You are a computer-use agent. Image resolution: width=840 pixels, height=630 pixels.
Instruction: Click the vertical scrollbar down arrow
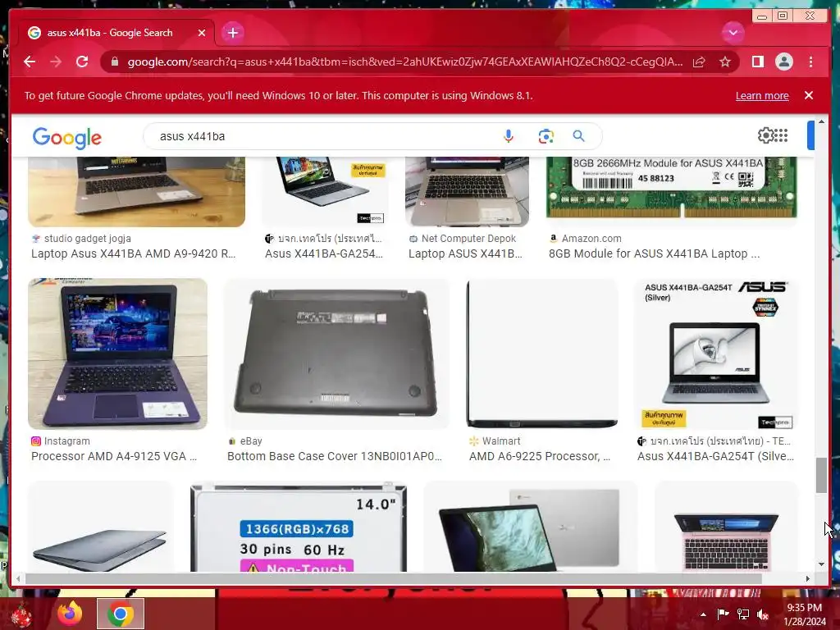point(821,564)
